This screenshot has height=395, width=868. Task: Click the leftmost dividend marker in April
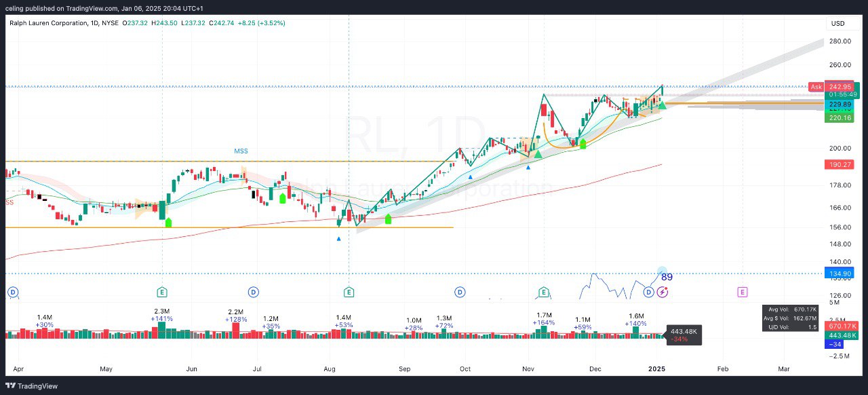(12, 292)
